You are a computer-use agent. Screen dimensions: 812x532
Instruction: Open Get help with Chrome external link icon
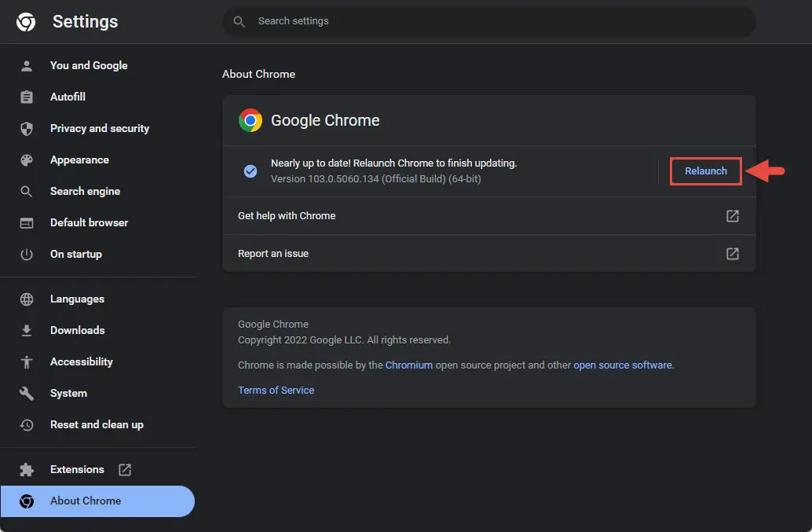732,215
